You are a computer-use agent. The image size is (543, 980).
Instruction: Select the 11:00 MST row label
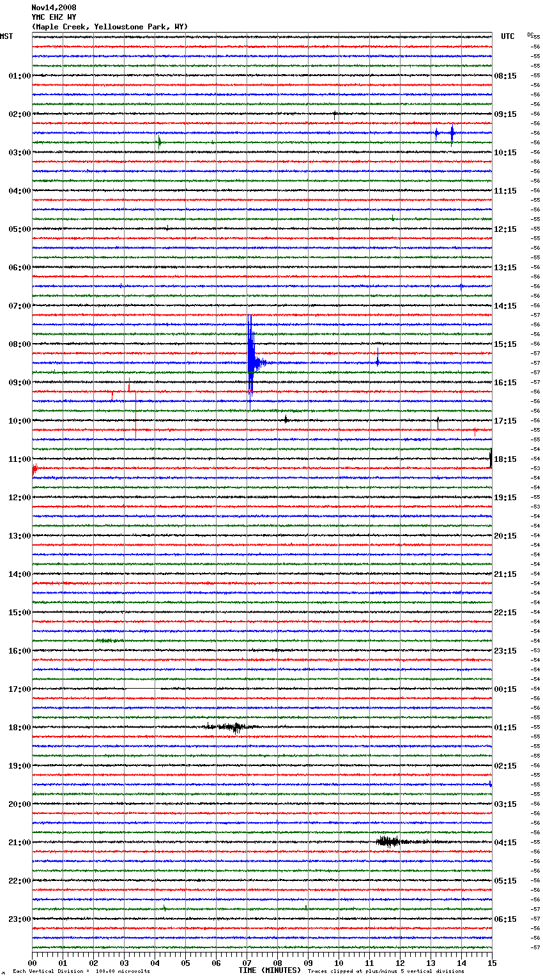[20, 459]
